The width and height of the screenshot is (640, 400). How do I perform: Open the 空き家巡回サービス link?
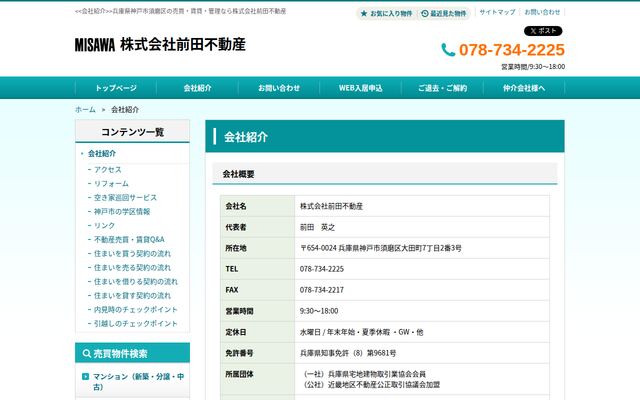click(125, 198)
